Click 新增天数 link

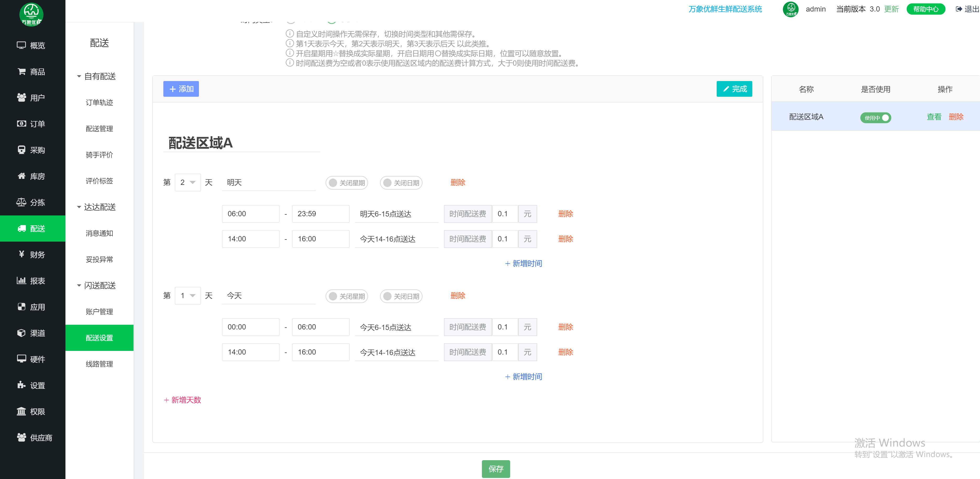tap(182, 400)
